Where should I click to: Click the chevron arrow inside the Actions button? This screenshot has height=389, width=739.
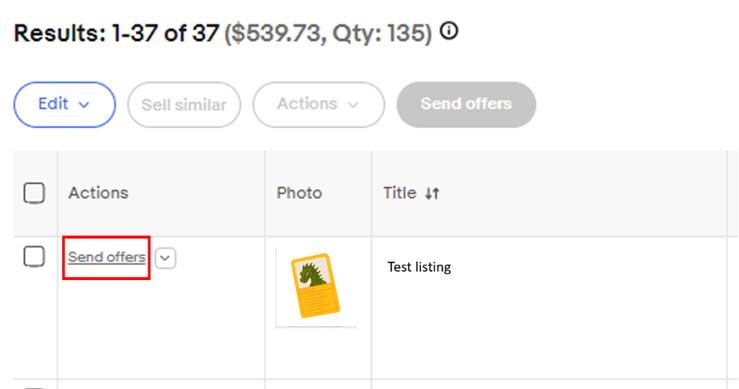pos(353,105)
